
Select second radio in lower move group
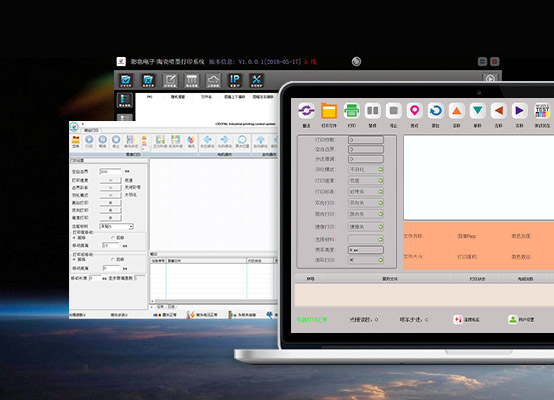pos(113,259)
